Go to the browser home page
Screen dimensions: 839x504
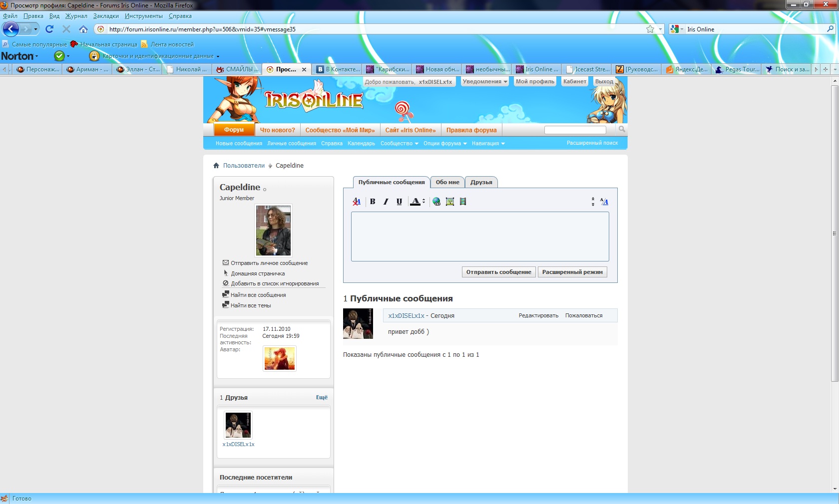(83, 29)
